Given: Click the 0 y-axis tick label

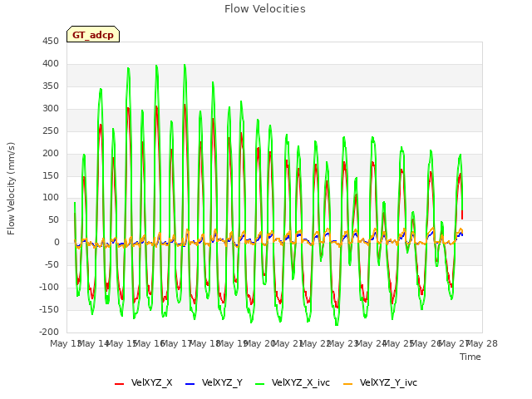Looking at the screenshot, I should [x=57, y=242].
